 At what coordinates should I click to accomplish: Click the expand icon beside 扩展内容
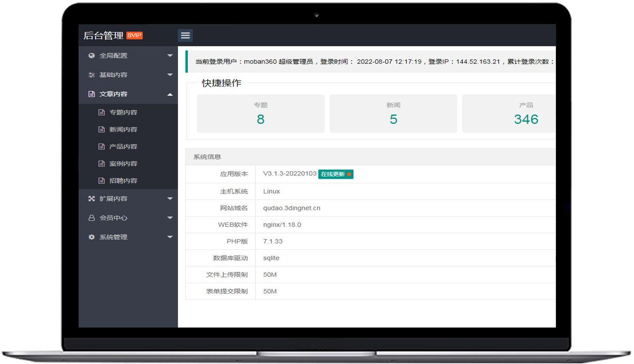coord(91,199)
